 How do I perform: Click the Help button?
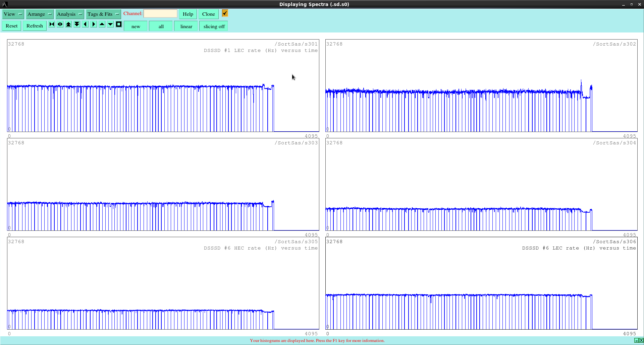[x=188, y=14]
